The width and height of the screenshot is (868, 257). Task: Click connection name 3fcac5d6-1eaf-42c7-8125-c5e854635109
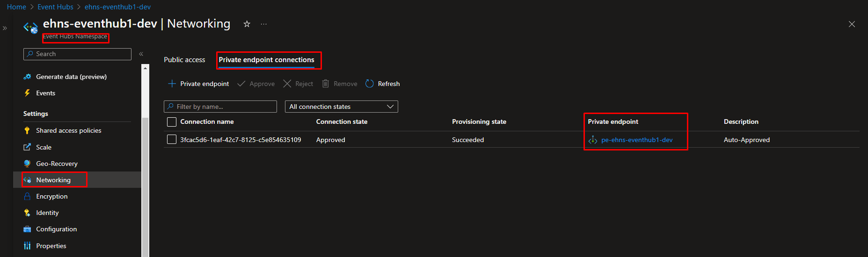click(x=241, y=140)
